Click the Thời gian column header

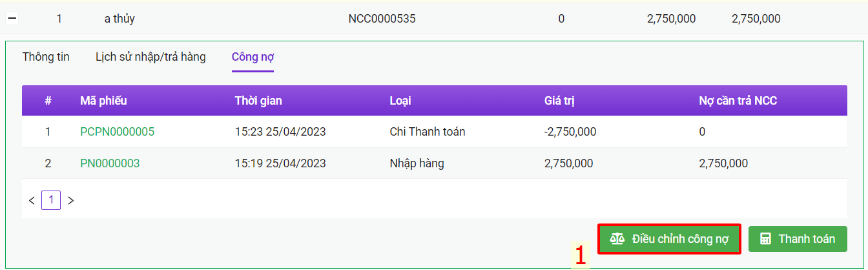click(258, 101)
